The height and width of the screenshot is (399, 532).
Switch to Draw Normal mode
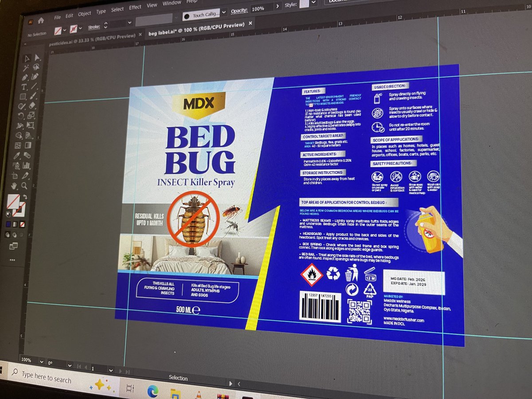(x=8, y=235)
